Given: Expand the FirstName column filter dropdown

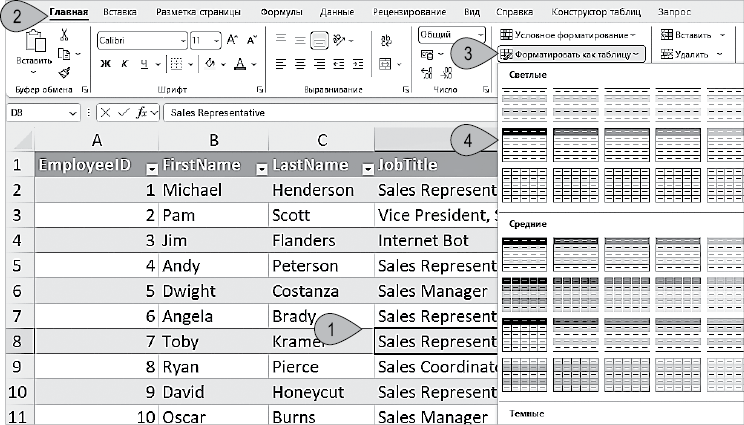Looking at the screenshot, I should (258, 167).
